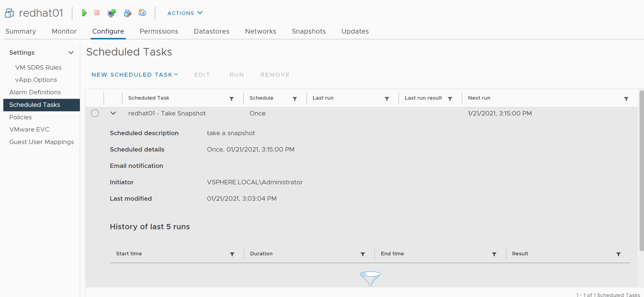Open the New Scheduled Task dropdown
The image size is (644, 297).
[x=135, y=75]
